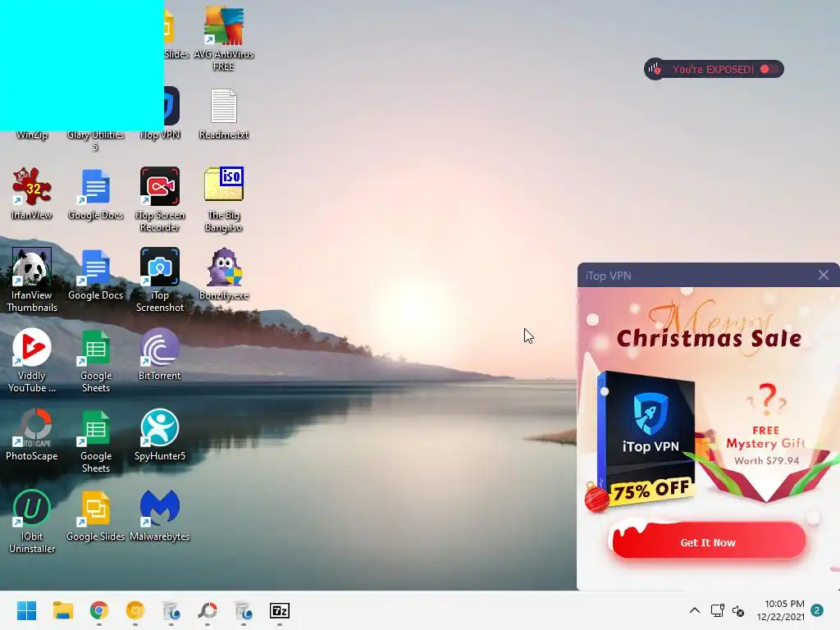Click the iTop VPN floating widget shield icon
The width and height of the screenshot is (840, 630).
tap(655, 69)
